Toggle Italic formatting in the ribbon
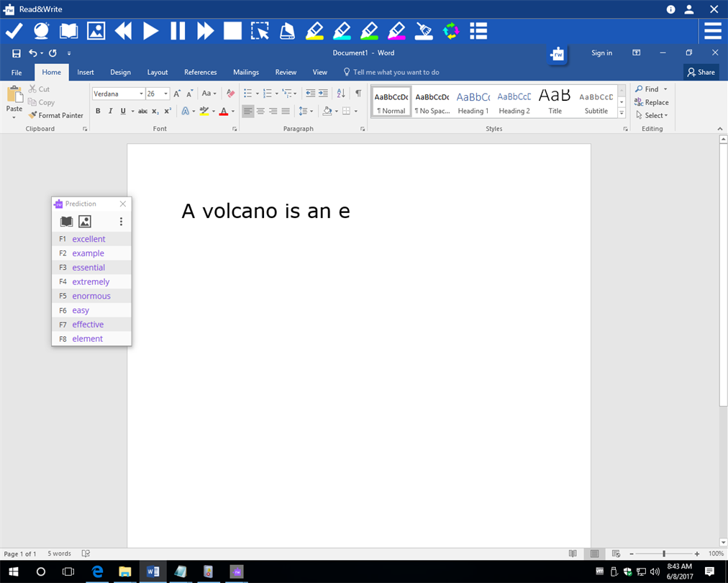 coord(110,111)
